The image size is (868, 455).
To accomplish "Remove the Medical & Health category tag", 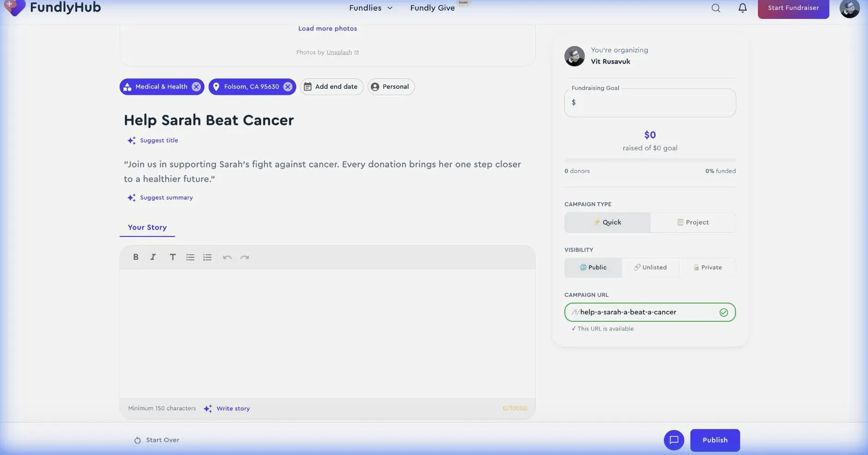I will tap(196, 86).
